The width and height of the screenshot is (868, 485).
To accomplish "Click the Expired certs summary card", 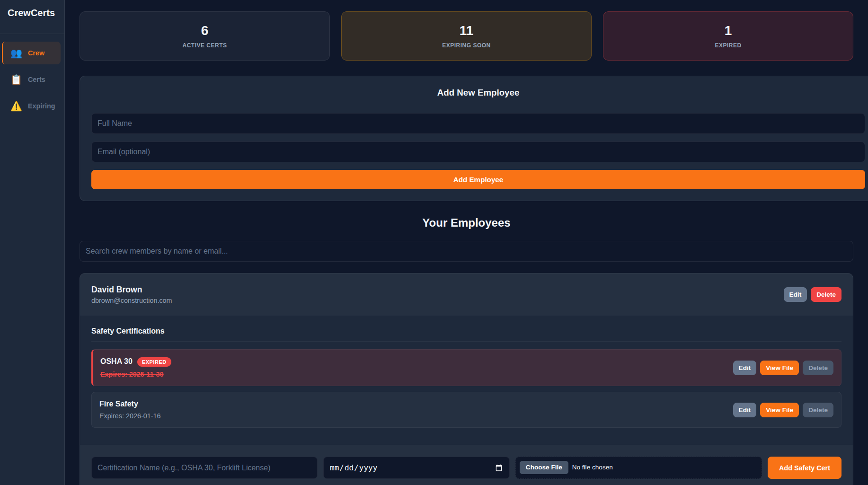I will 727,35.
